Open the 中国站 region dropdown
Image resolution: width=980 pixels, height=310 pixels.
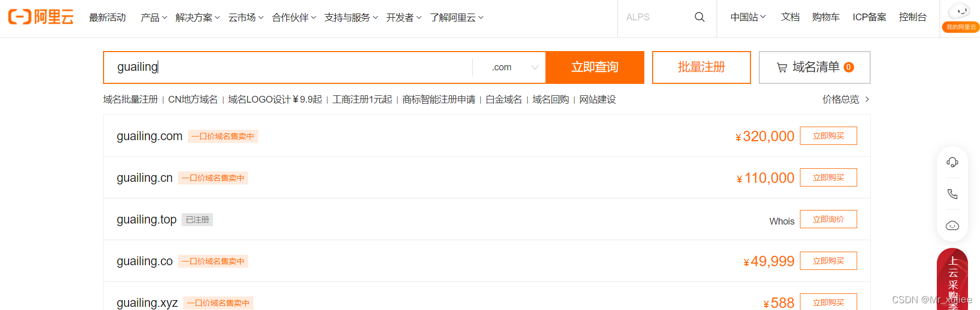[748, 17]
